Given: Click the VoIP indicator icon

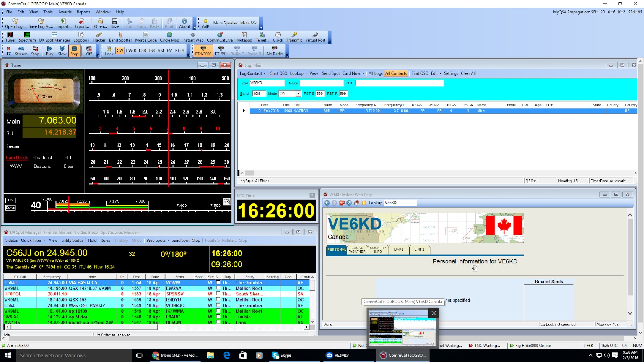Looking at the screenshot, I should coord(205,23).
